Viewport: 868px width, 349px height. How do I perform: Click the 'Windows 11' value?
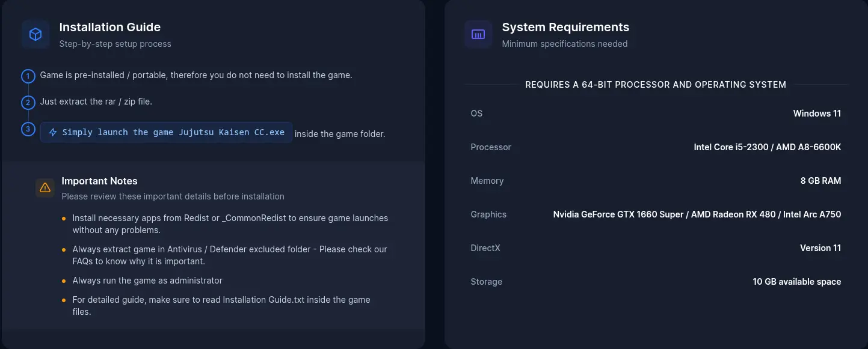tap(817, 114)
